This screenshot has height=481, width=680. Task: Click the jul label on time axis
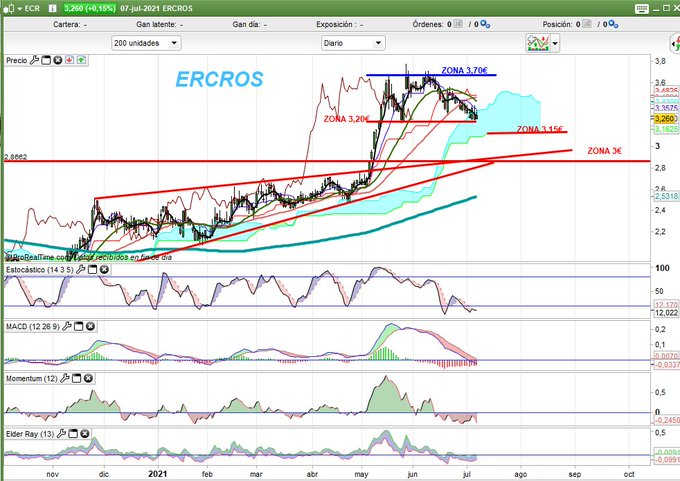pos(466,474)
